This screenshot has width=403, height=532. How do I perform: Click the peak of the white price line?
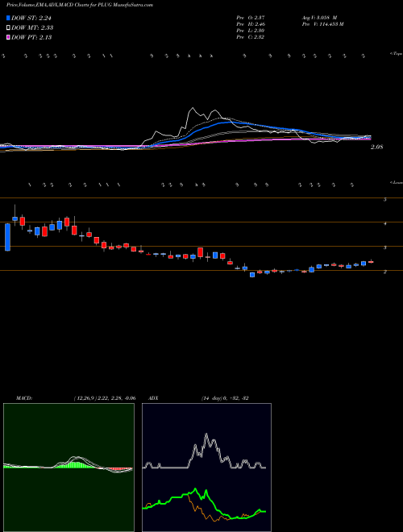(193, 108)
